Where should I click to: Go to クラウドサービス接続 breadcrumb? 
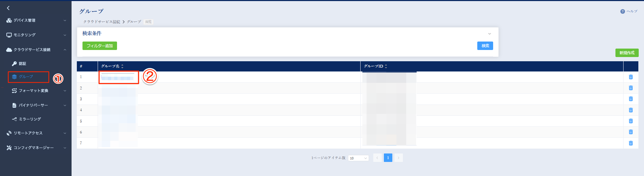coord(102,22)
